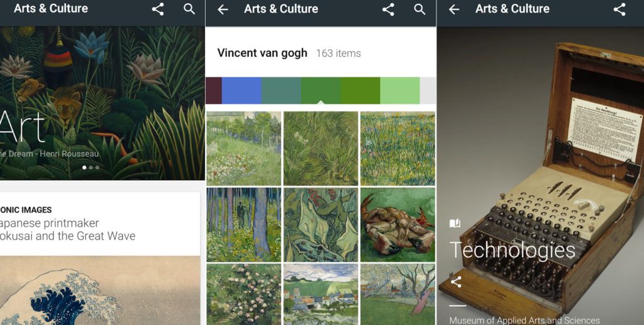Tap the share icon below the Technologies title
Image resolution: width=644 pixels, height=325 pixels.
[456, 282]
